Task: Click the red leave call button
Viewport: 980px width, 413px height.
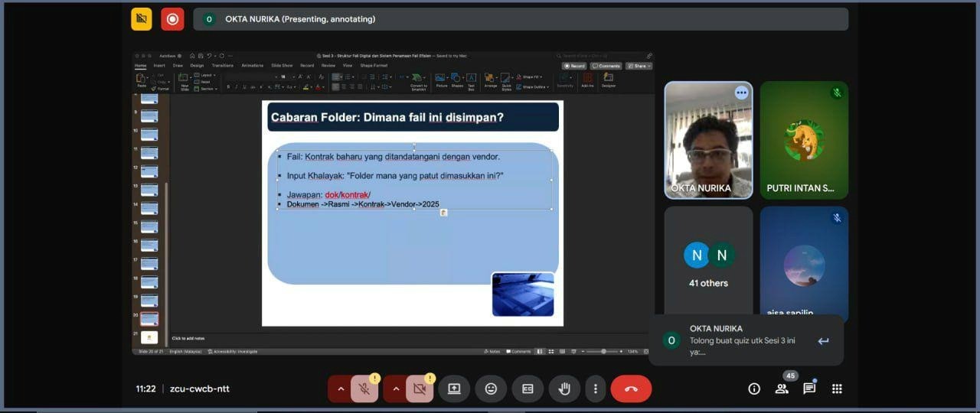Action: [x=631, y=389]
